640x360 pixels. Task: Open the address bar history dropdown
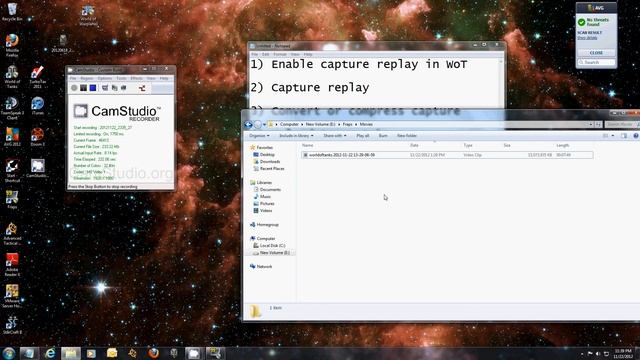(x=591, y=124)
